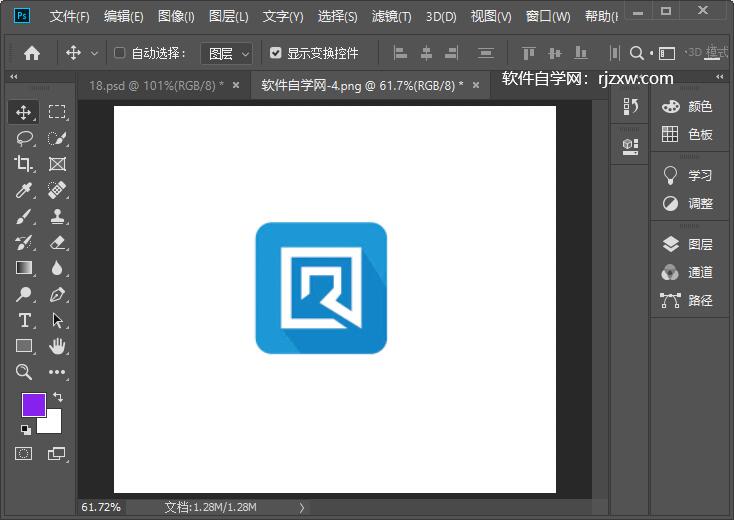
Task: Select the Clone Stamp tool
Action: [x=57, y=216]
